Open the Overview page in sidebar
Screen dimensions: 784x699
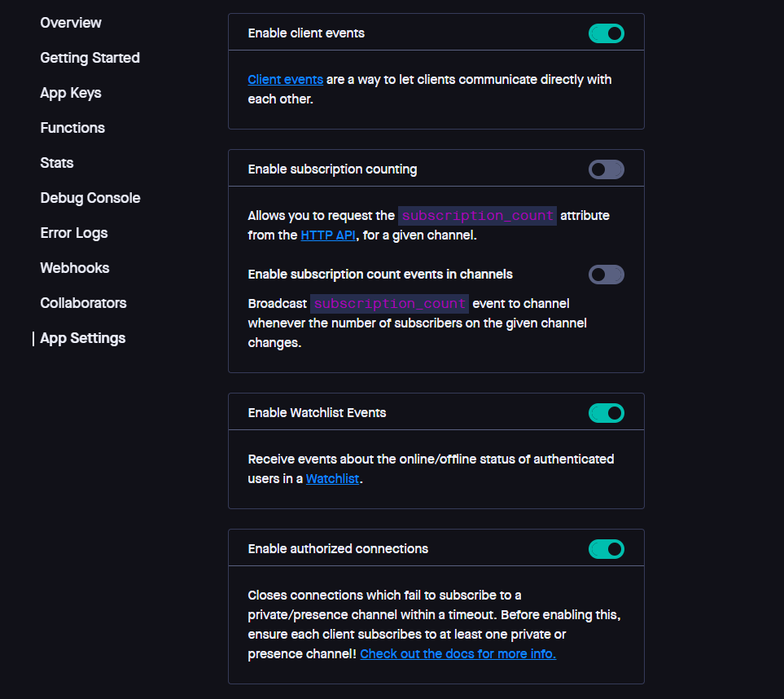click(71, 23)
